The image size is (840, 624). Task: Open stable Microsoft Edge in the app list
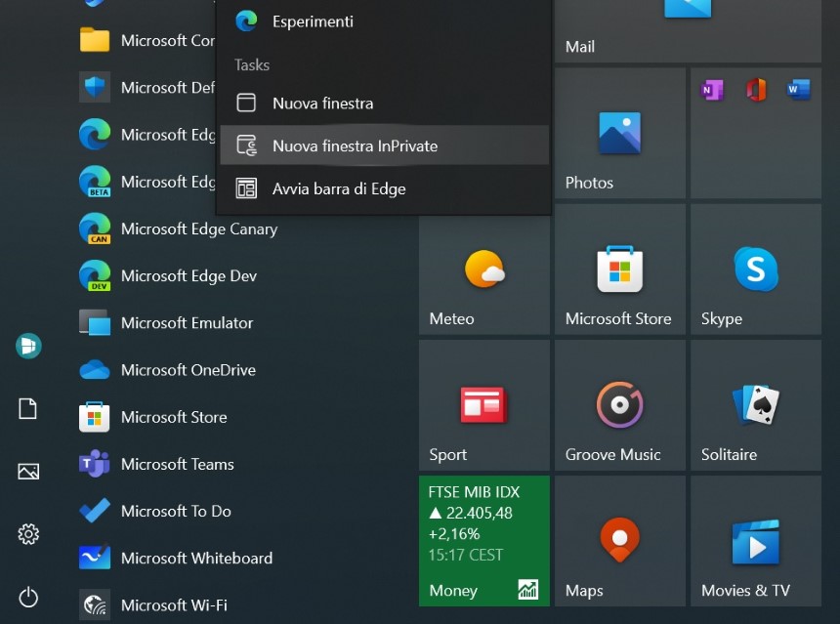(x=147, y=135)
